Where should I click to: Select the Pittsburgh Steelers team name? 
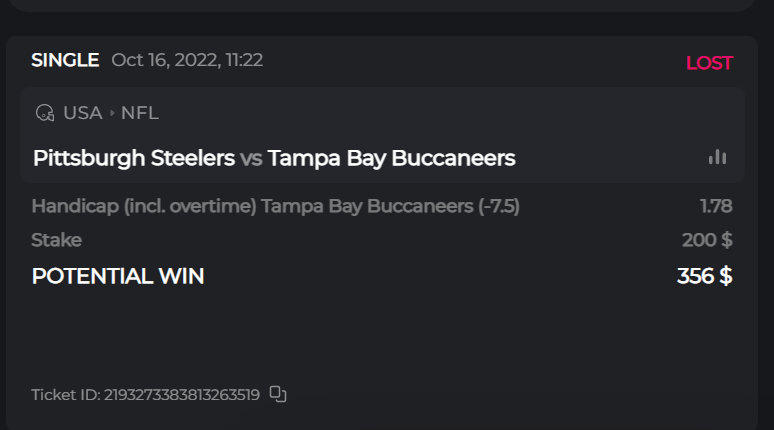134,158
